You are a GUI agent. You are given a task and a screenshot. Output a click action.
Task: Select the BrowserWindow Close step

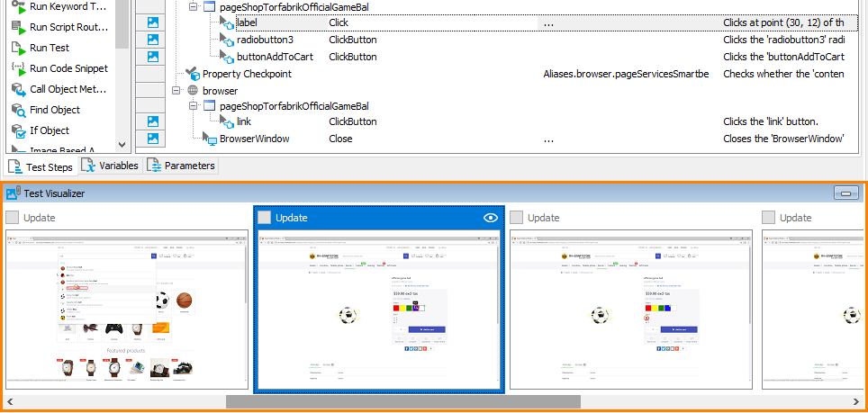tap(255, 139)
